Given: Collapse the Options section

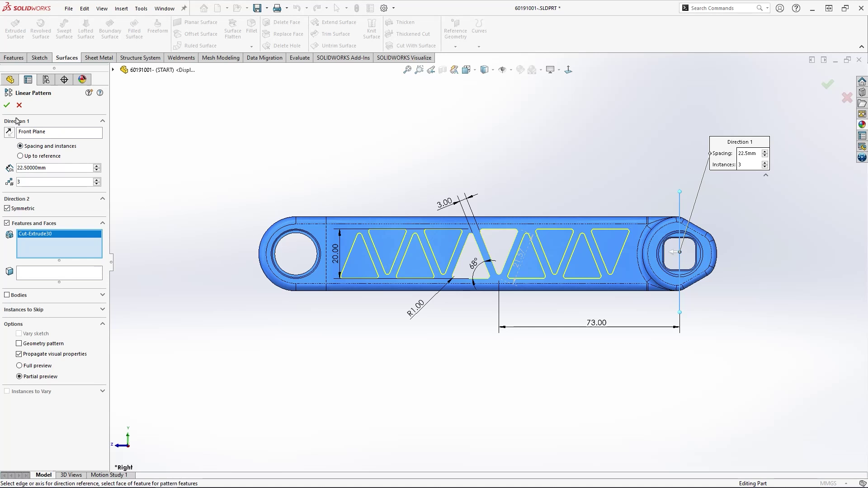Looking at the screenshot, I should click(102, 324).
